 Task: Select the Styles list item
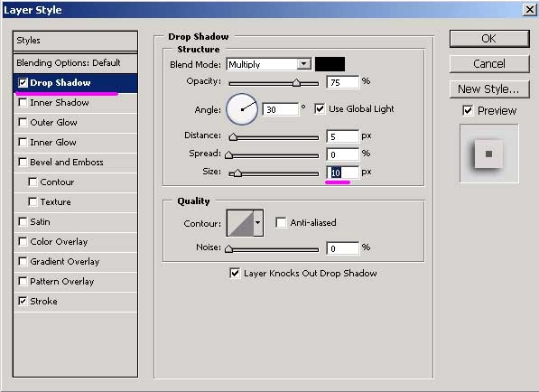pos(75,41)
